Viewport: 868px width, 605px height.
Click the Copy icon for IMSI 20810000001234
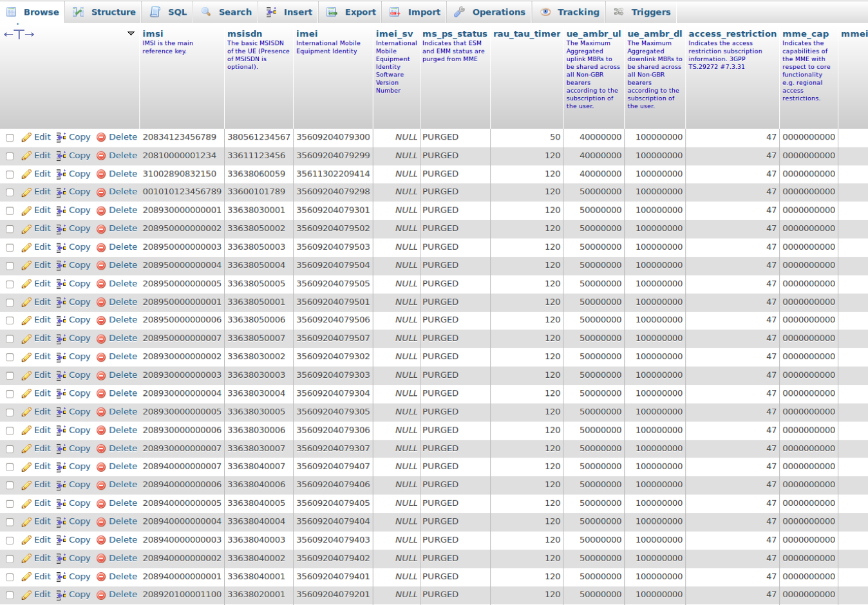pos(61,156)
